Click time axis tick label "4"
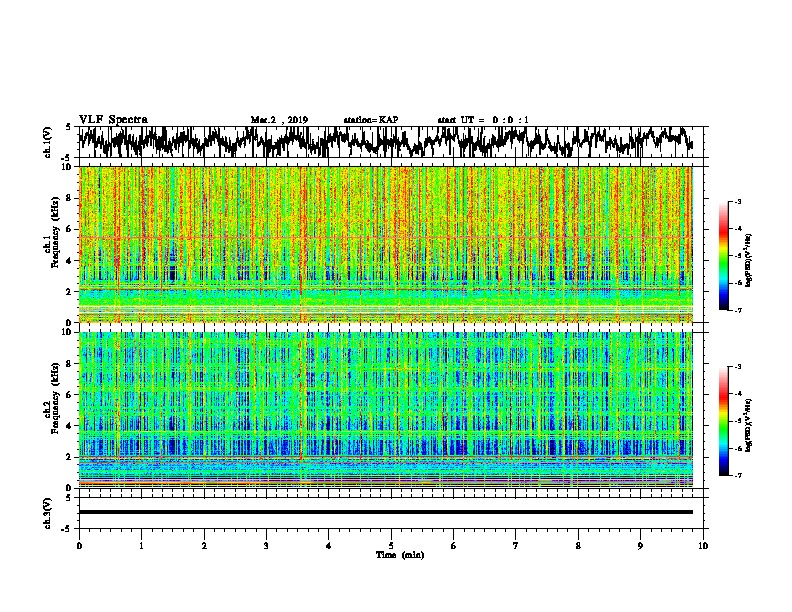 point(329,545)
